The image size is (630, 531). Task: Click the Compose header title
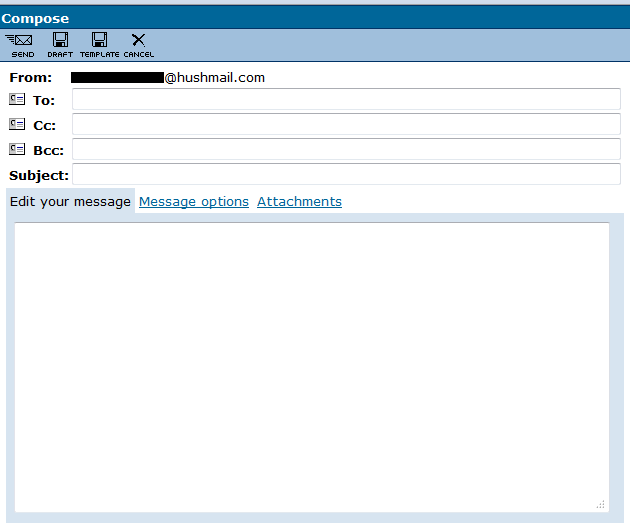click(35, 18)
